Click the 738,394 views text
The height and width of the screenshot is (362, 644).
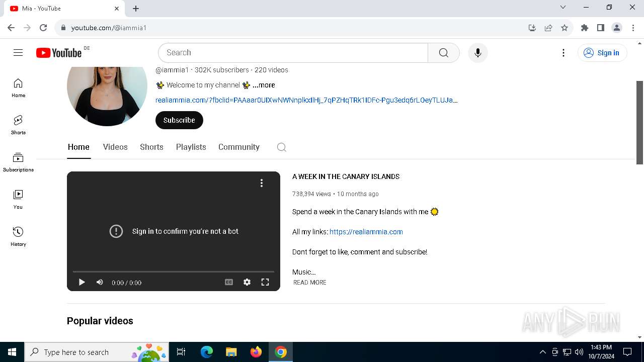point(311,194)
